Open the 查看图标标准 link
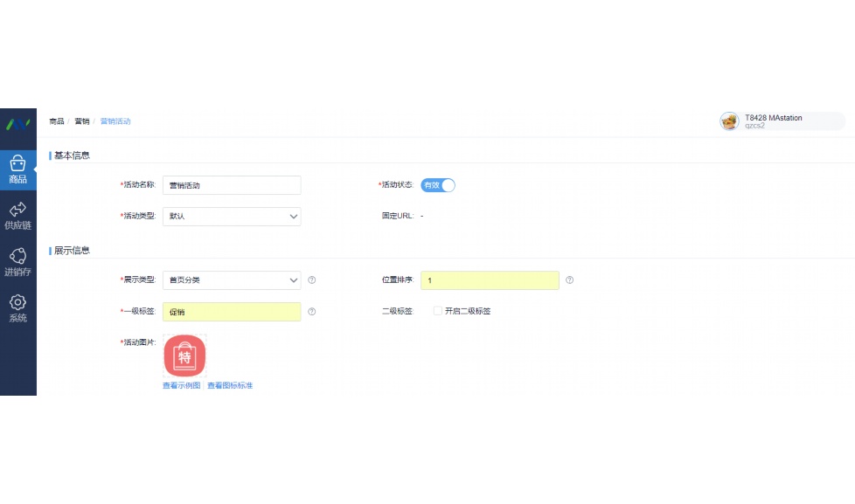The image size is (855, 504). 230,385
